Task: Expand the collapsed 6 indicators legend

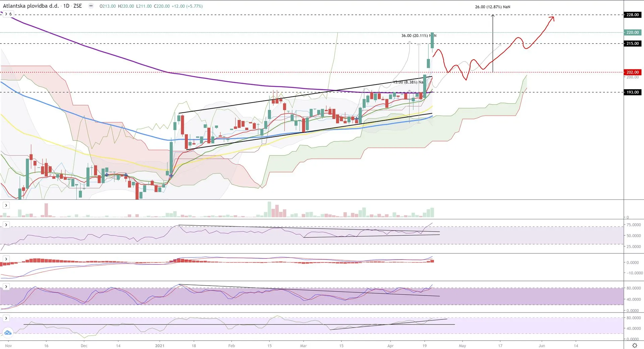Action: [8, 14]
